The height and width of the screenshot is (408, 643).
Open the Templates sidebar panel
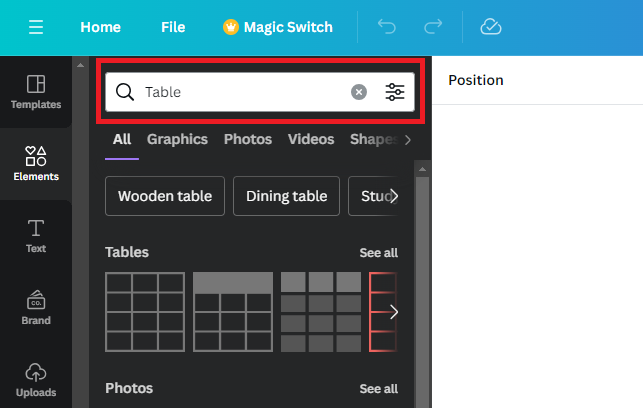pyautogui.click(x=36, y=92)
